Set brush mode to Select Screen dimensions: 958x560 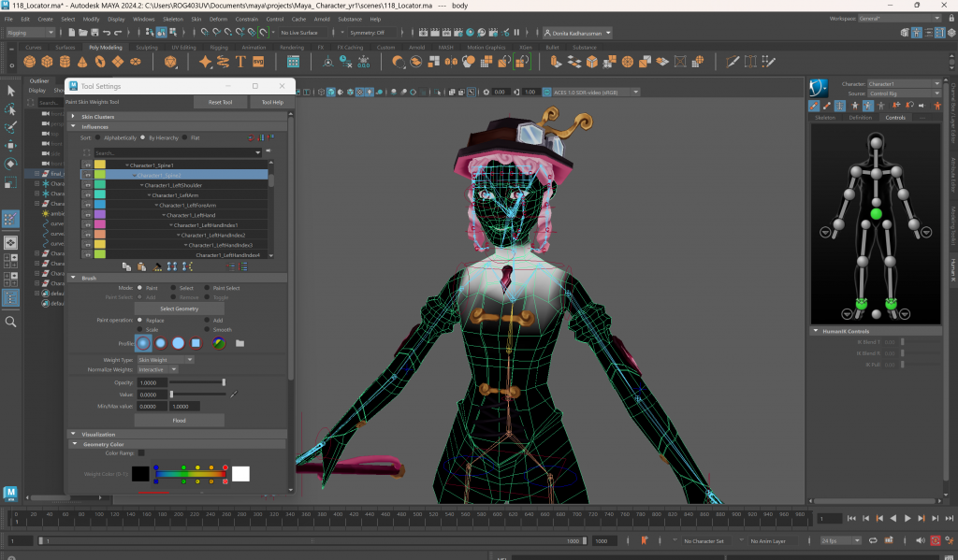173,288
